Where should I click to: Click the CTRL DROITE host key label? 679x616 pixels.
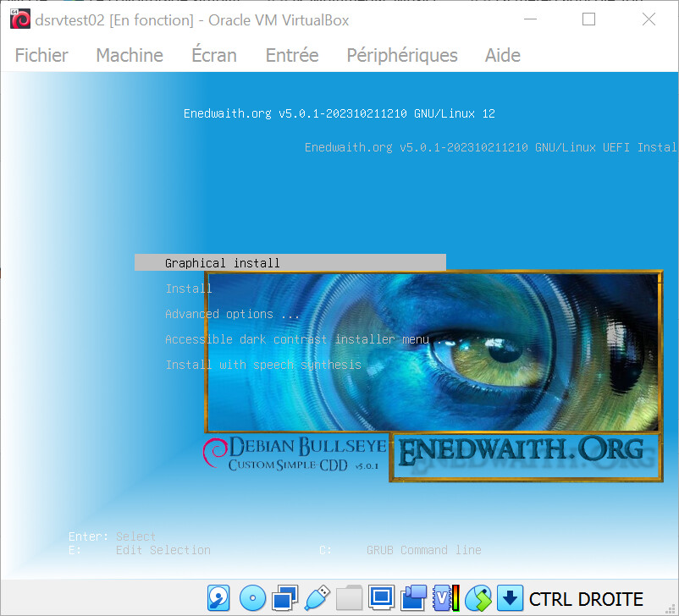click(586, 599)
